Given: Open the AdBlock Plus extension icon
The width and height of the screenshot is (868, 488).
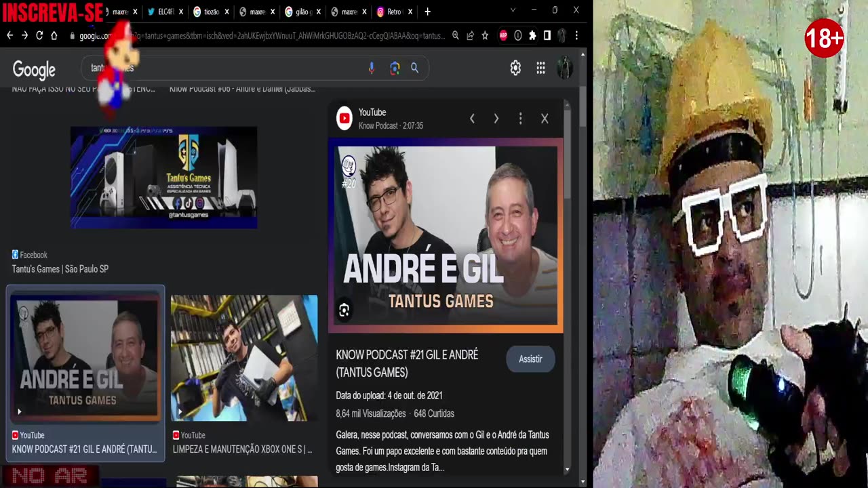Looking at the screenshot, I should (x=503, y=35).
